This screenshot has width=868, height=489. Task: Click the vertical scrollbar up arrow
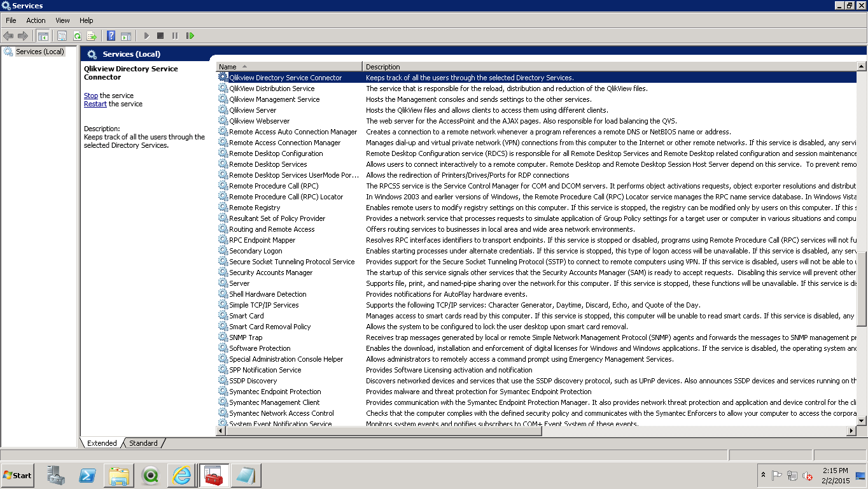[x=862, y=66]
